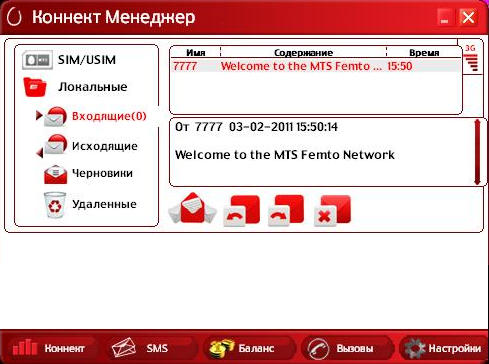This screenshot has height=364, width=489.
Task: Select the Входящие(0) inbox folder
Action: 92,116
